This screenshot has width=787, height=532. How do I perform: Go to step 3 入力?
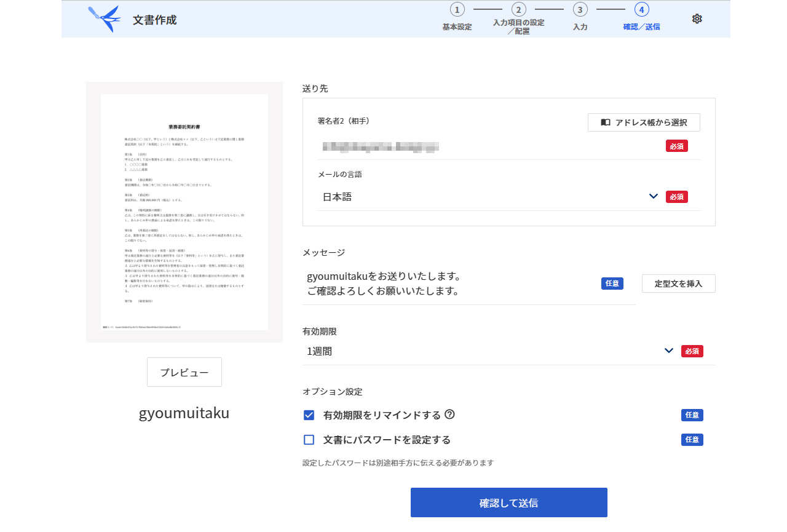coord(580,18)
